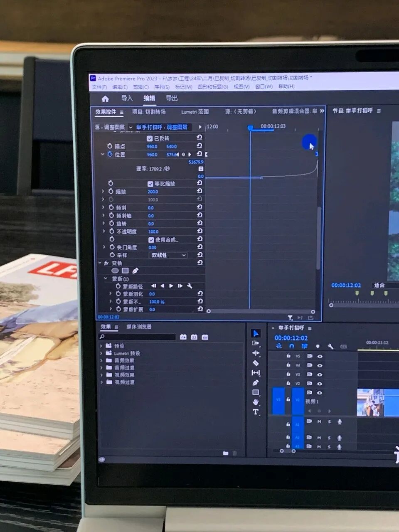Open the 文件(F) menu
This screenshot has width=399, height=532.
point(99,87)
